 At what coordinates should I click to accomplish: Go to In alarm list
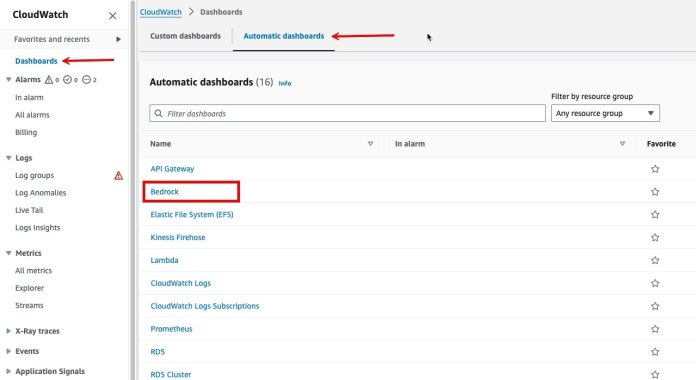click(x=29, y=97)
